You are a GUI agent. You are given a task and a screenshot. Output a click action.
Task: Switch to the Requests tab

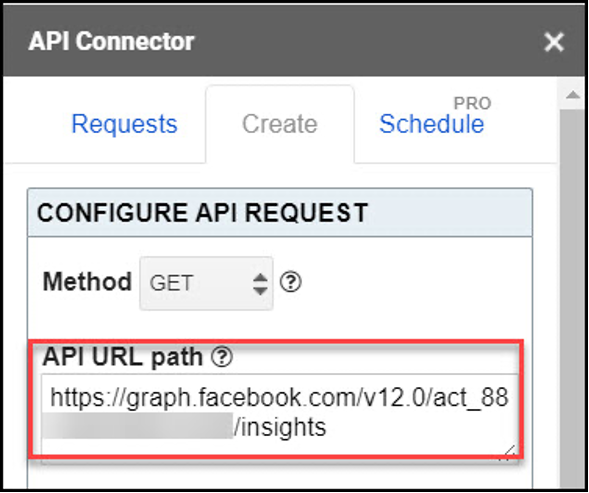point(124,124)
